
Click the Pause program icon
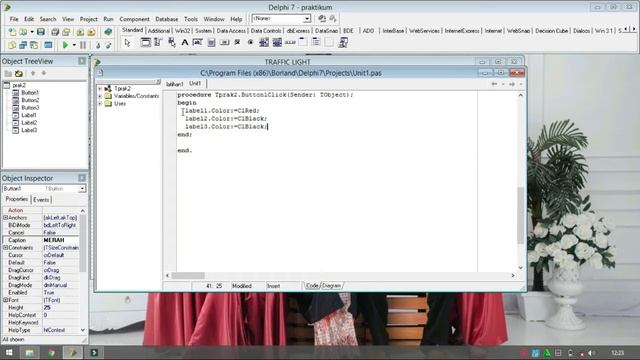click(x=83, y=45)
